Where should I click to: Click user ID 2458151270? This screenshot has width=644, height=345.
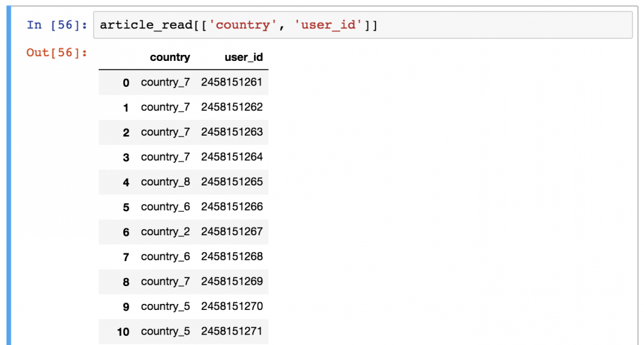232,306
